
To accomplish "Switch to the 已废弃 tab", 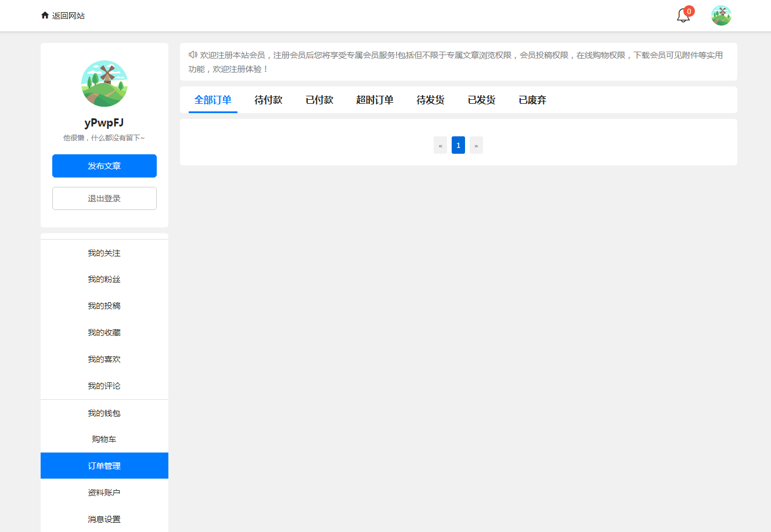I will pos(533,100).
